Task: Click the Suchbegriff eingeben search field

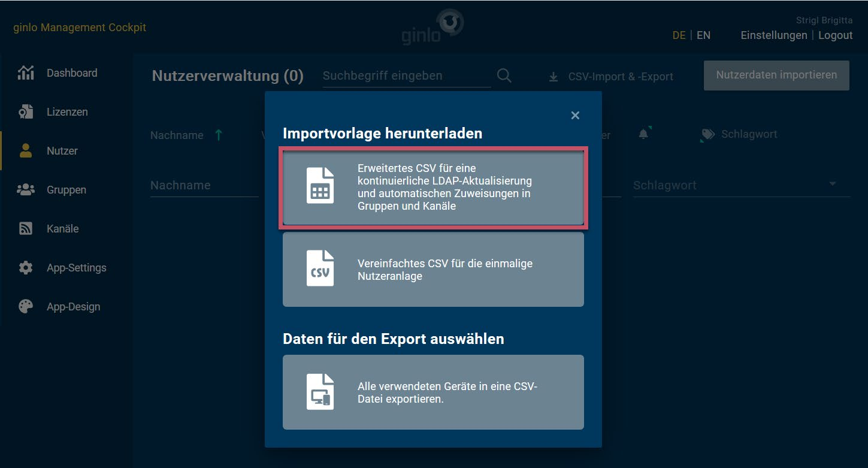Action: tap(407, 76)
